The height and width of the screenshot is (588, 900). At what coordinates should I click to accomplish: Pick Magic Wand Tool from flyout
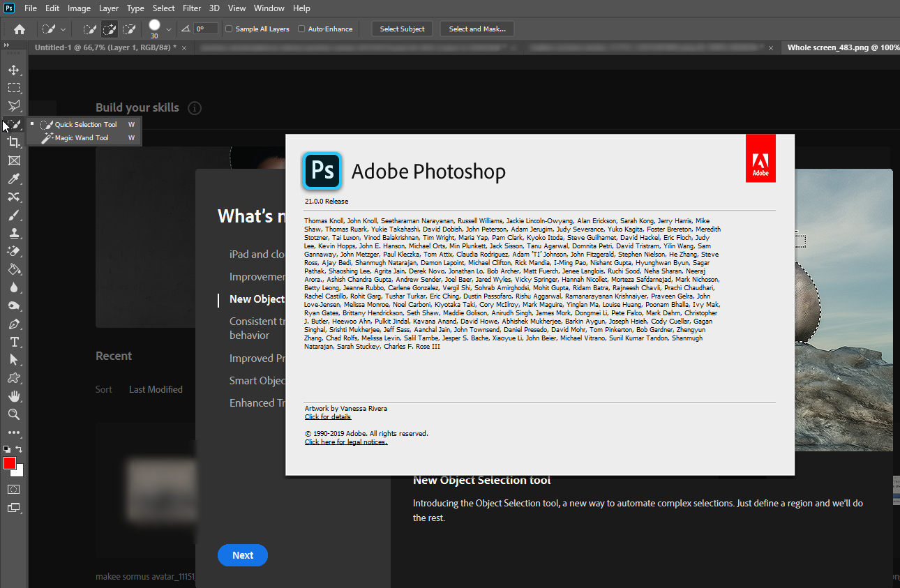85,138
